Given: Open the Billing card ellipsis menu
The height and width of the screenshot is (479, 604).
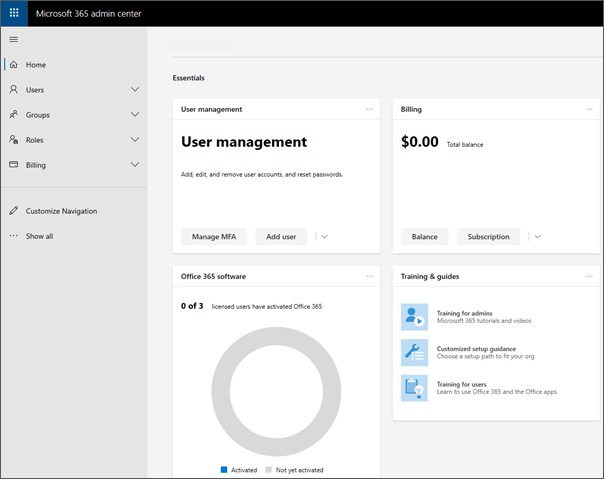Looking at the screenshot, I should 587,108.
